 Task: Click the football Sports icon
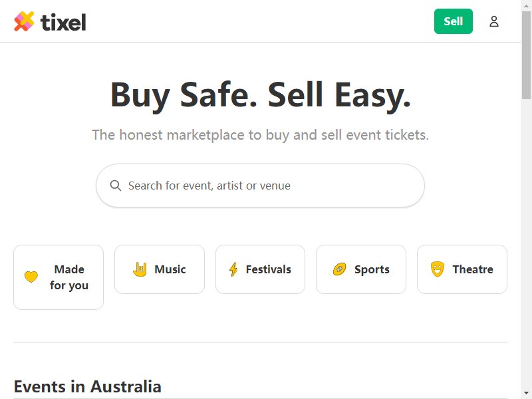[339, 269]
